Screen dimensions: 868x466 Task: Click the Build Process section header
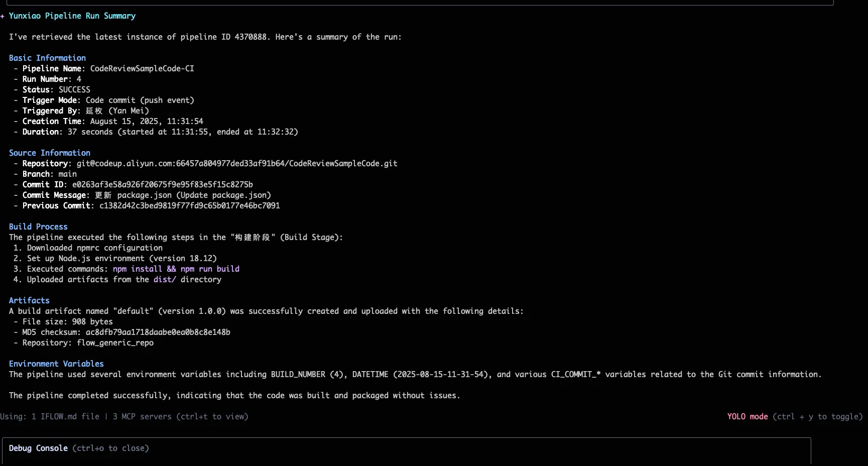click(38, 226)
